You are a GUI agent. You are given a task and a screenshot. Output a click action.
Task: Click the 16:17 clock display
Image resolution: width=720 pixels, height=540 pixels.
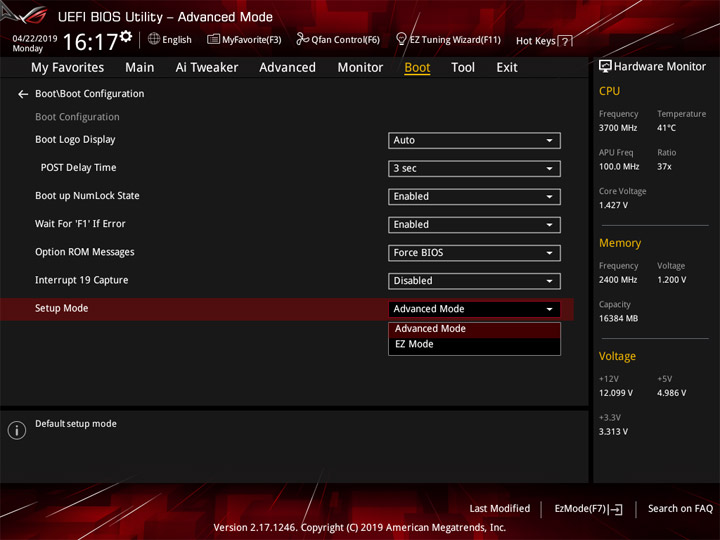(x=90, y=42)
